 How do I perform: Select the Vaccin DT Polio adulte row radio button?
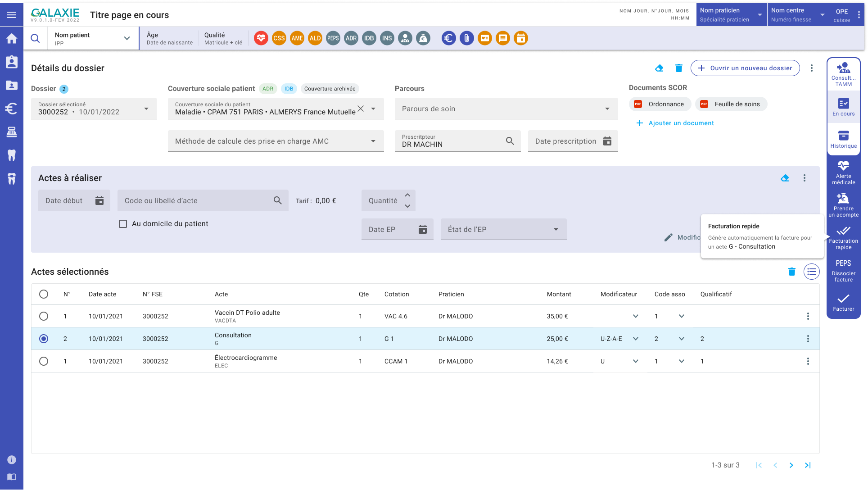44,316
